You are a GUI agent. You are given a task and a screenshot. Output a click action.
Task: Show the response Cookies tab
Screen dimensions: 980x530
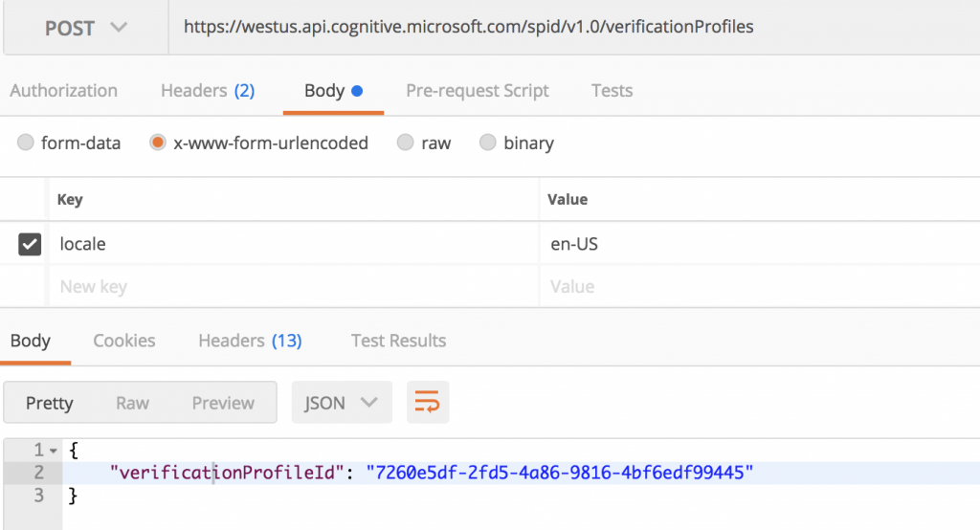124,341
